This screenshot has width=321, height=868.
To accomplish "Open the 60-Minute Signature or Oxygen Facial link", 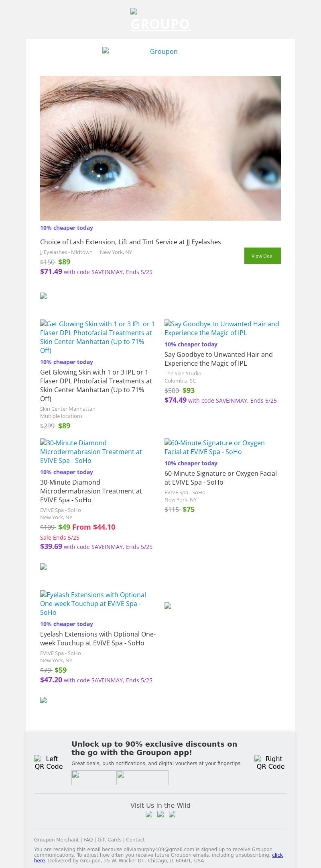I will coord(215,447).
